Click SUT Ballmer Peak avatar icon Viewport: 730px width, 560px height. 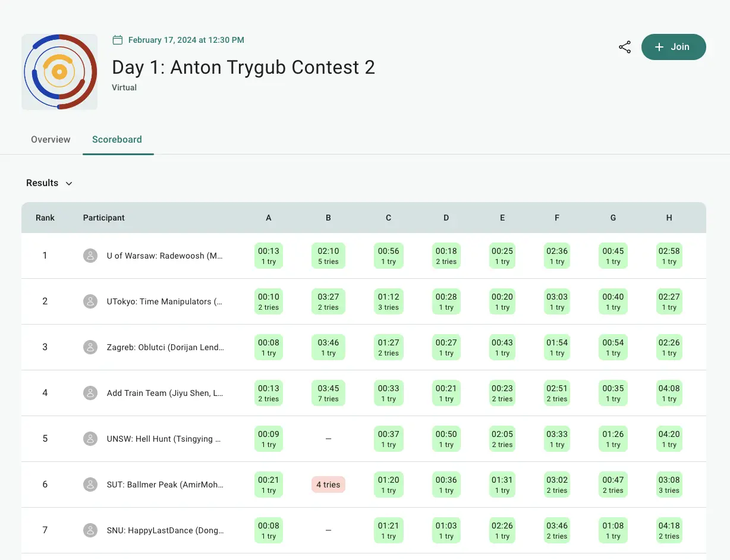click(90, 485)
